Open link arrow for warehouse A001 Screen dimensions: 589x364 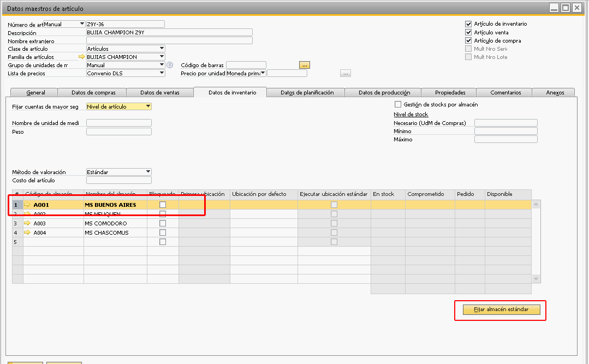27,205
